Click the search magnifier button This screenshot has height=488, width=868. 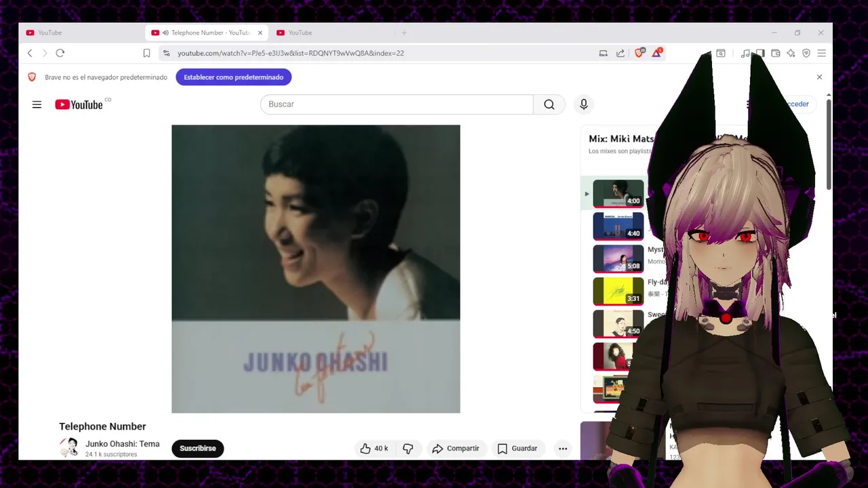[549, 104]
